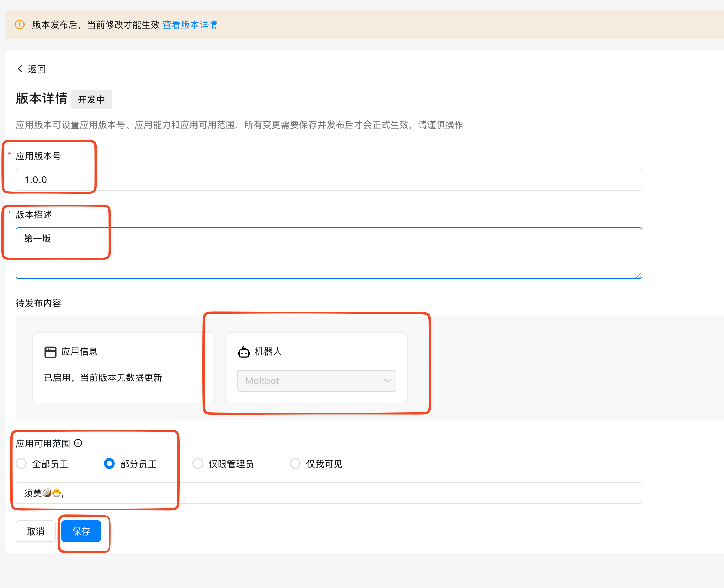
Task: Click the 取消 button
Action: [35, 531]
